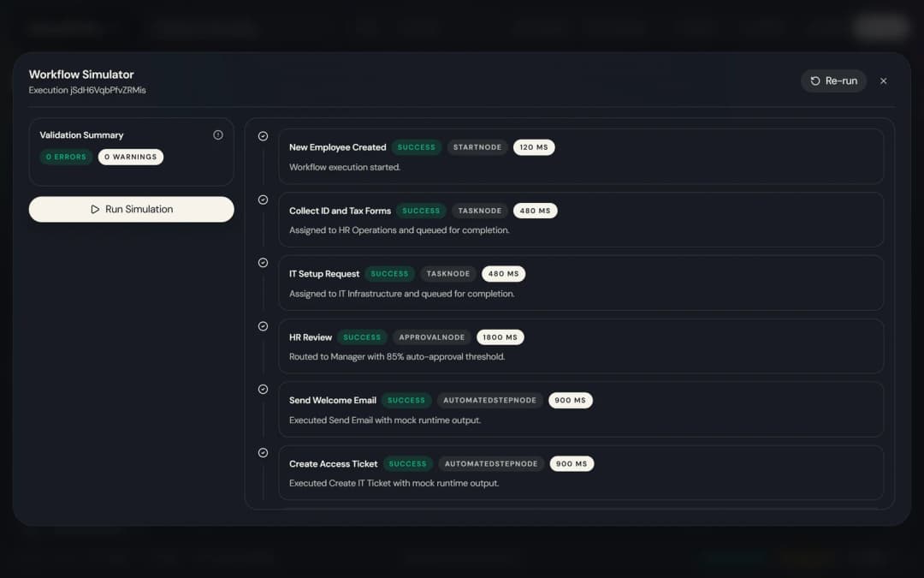Click 'Routed to Manager with 85%' description
This screenshot has width=924, height=578.
click(397, 357)
